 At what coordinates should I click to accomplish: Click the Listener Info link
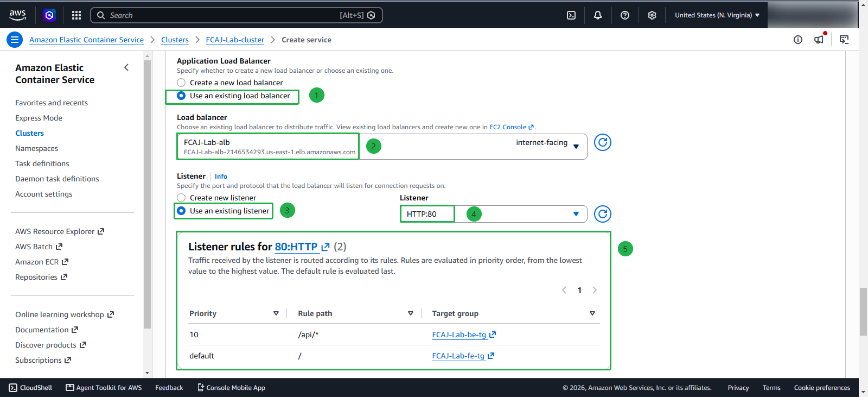[x=221, y=177]
